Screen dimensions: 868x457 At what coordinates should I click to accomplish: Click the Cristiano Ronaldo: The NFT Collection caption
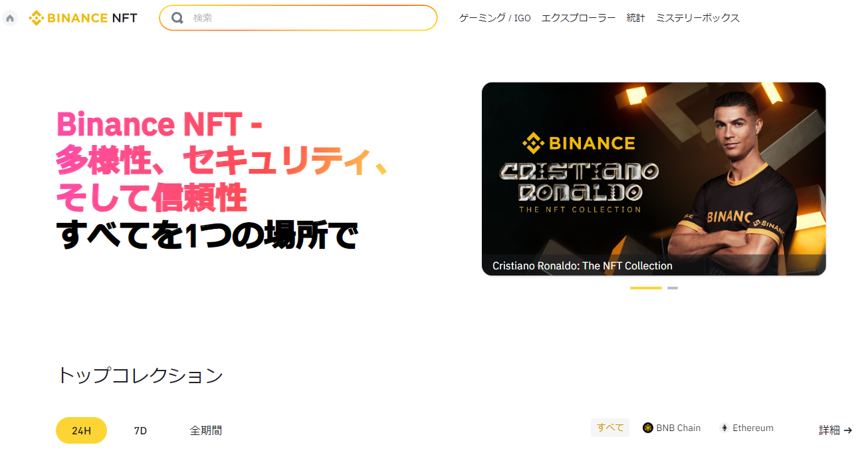pos(582,265)
